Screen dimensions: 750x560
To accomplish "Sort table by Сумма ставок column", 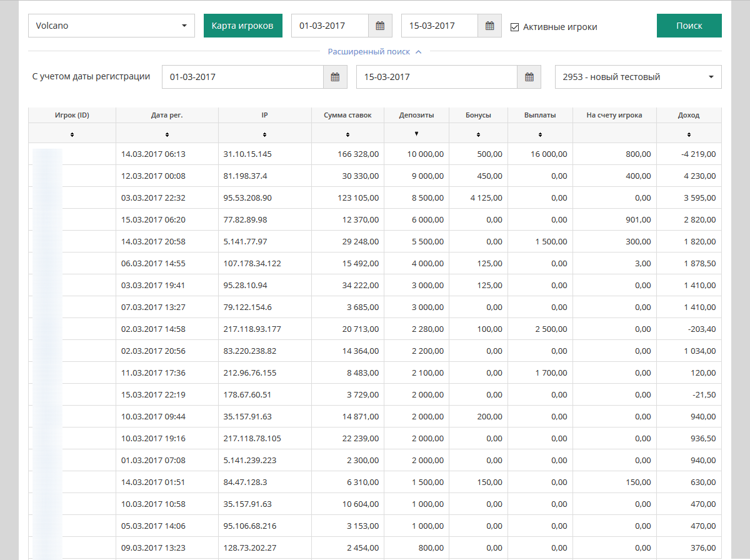I will click(x=347, y=134).
